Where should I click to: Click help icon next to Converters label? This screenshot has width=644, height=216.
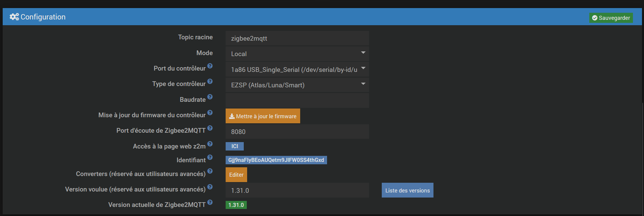click(x=210, y=171)
